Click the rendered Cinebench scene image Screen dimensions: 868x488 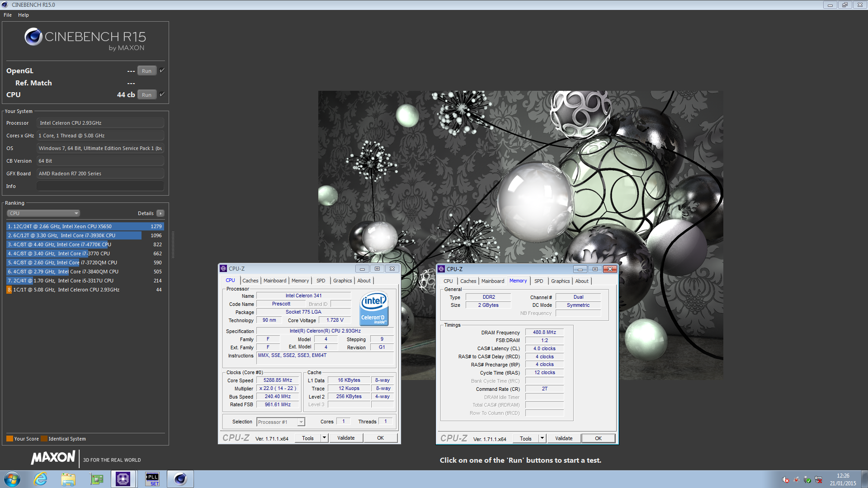point(520,235)
